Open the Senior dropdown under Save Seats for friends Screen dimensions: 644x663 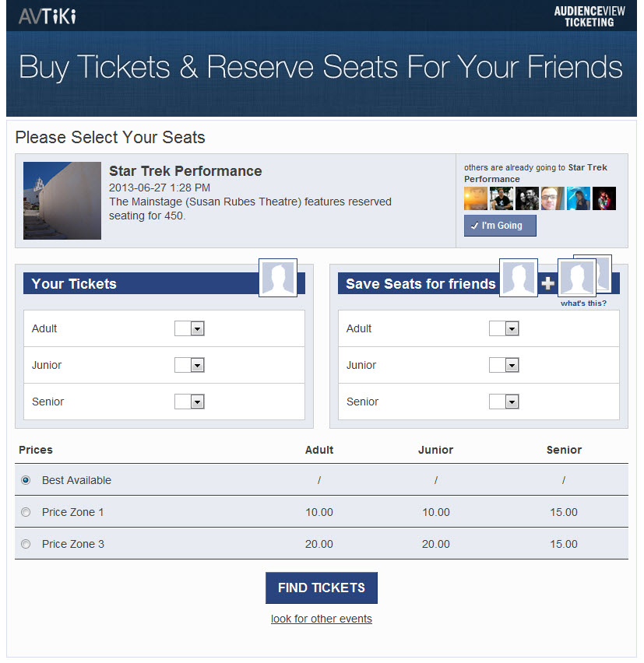point(504,402)
